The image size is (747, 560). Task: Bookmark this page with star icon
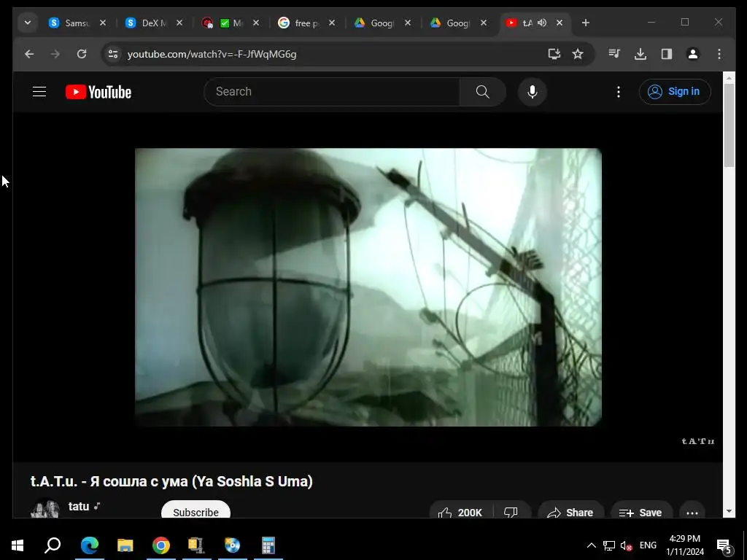point(578,54)
